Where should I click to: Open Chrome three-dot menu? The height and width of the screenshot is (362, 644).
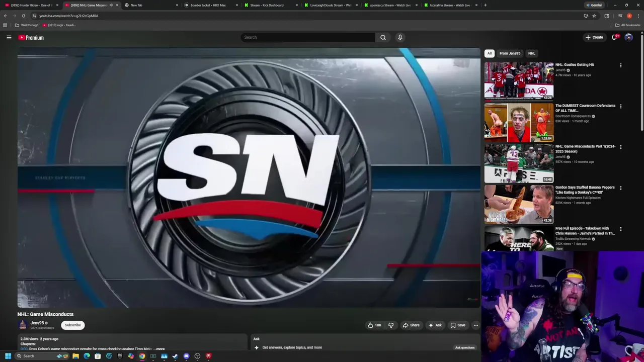tap(638, 16)
